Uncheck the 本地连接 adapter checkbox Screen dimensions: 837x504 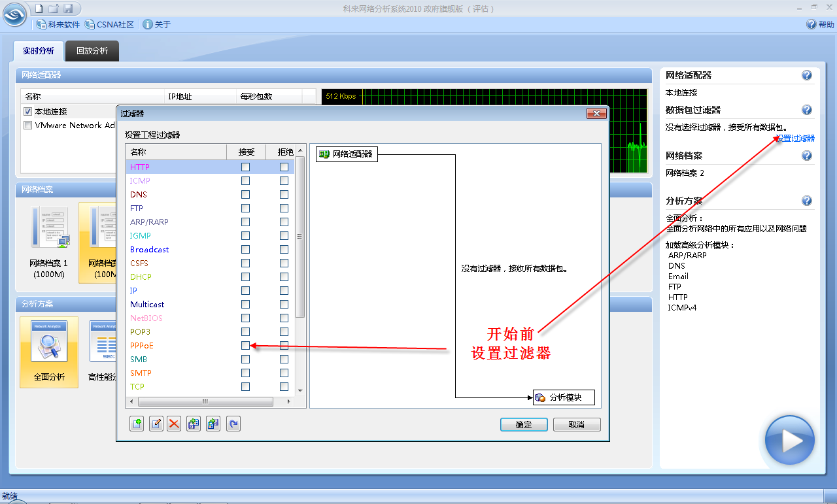[27, 110]
